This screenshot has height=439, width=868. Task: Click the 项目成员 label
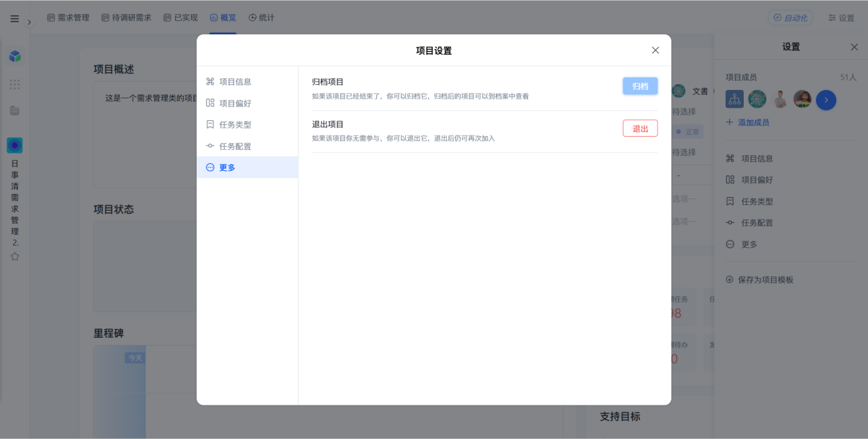(x=741, y=77)
